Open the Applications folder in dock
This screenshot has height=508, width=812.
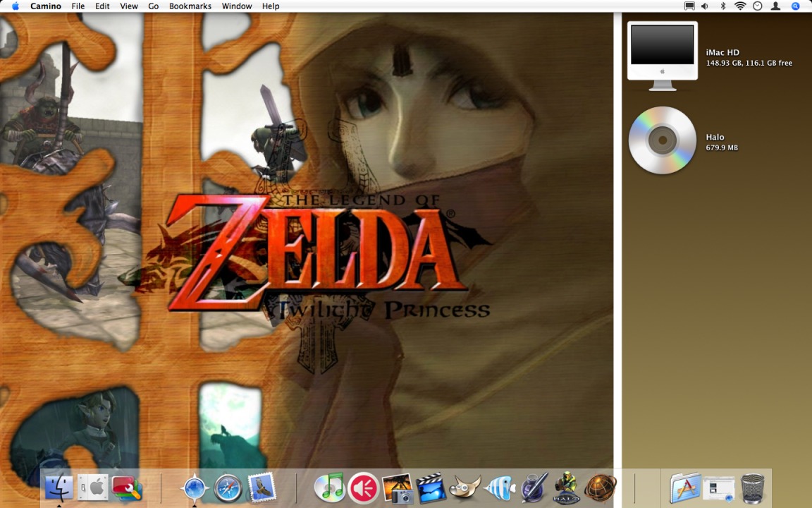coord(686,488)
